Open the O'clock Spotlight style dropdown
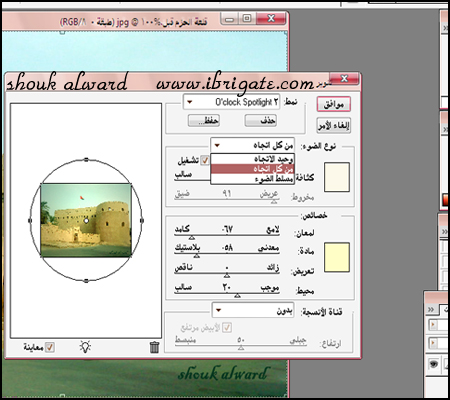450x400 pixels. click(231, 102)
